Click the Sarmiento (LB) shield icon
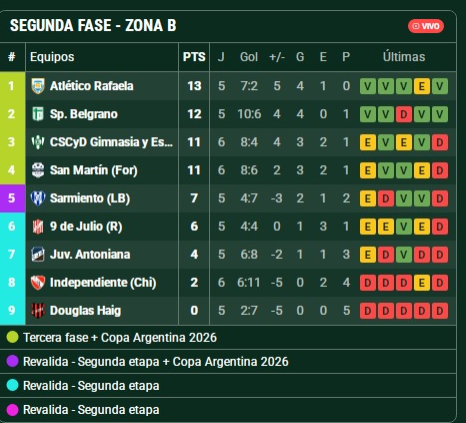 click(38, 198)
